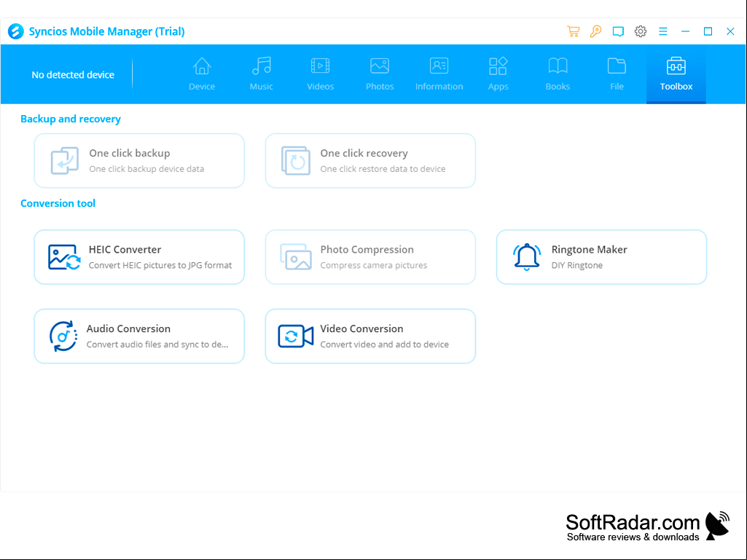The height and width of the screenshot is (560, 747).
Task: Open One click backup title
Action: click(x=130, y=154)
